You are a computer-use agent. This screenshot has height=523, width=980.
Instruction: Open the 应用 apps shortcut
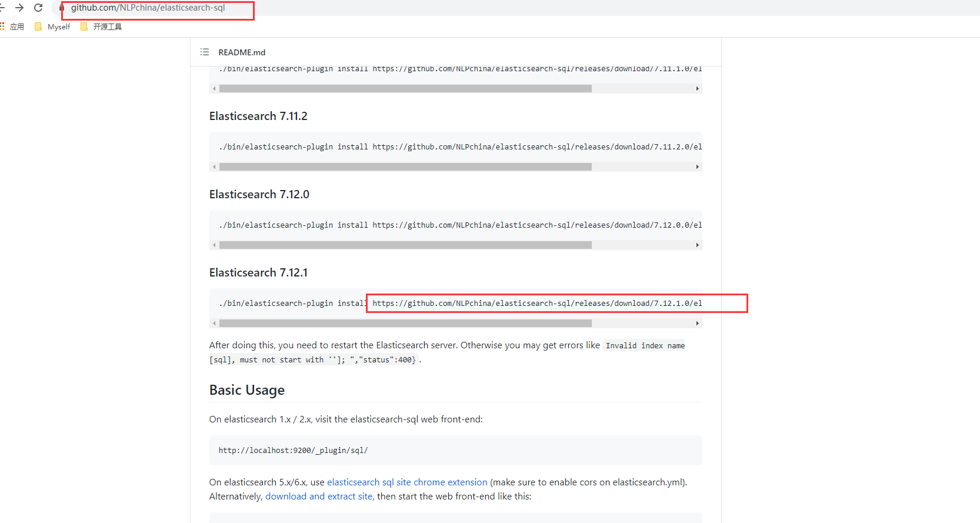pyautogui.click(x=12, y=26)
